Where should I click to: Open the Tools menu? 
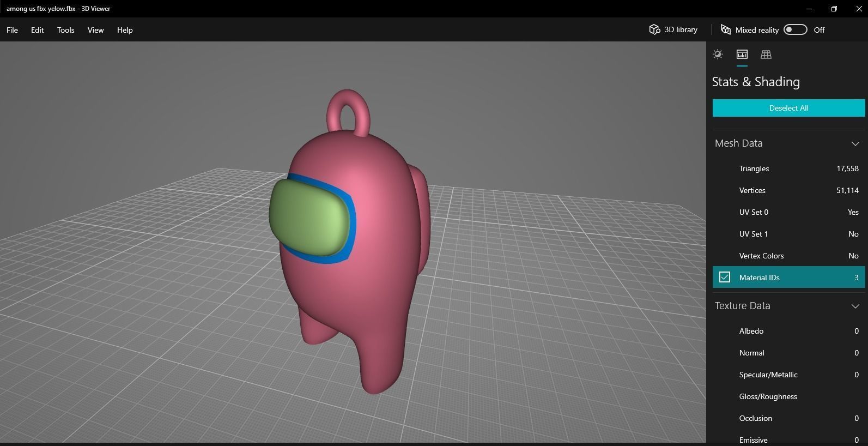pyautogui.click(x=65, y=30)
